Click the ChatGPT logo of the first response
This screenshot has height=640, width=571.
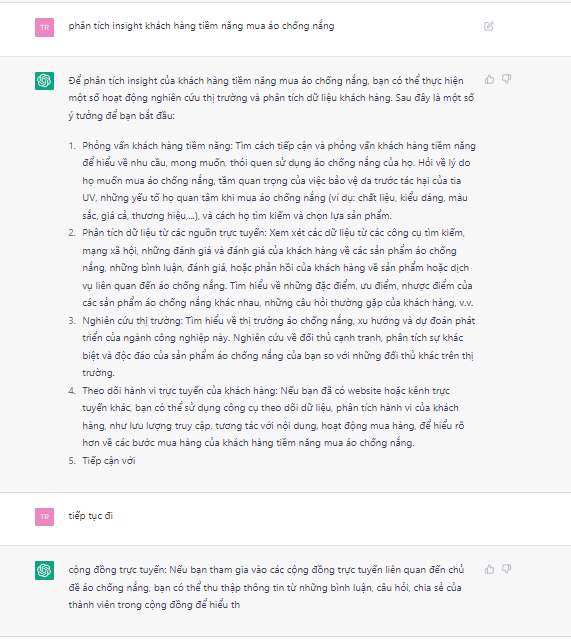pos(44,80)
